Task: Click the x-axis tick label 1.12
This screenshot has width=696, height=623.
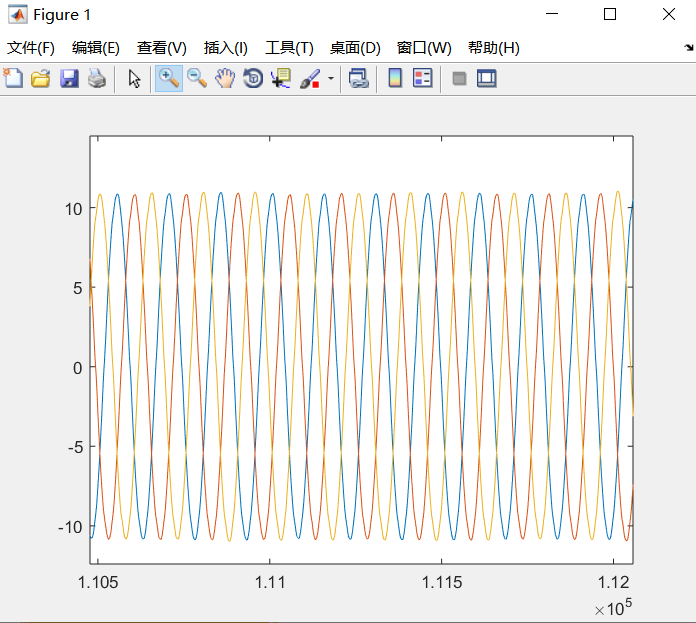Action: click(613, 582)
